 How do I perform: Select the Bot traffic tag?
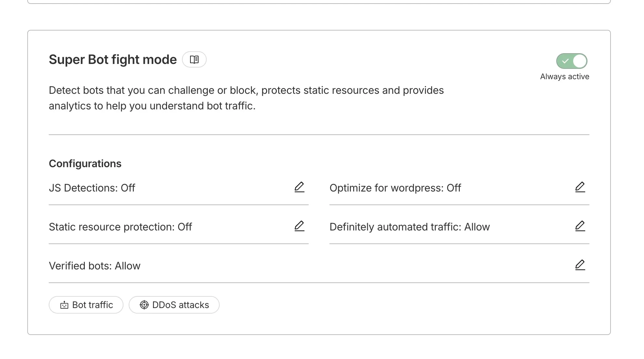[x=86, y=305]
